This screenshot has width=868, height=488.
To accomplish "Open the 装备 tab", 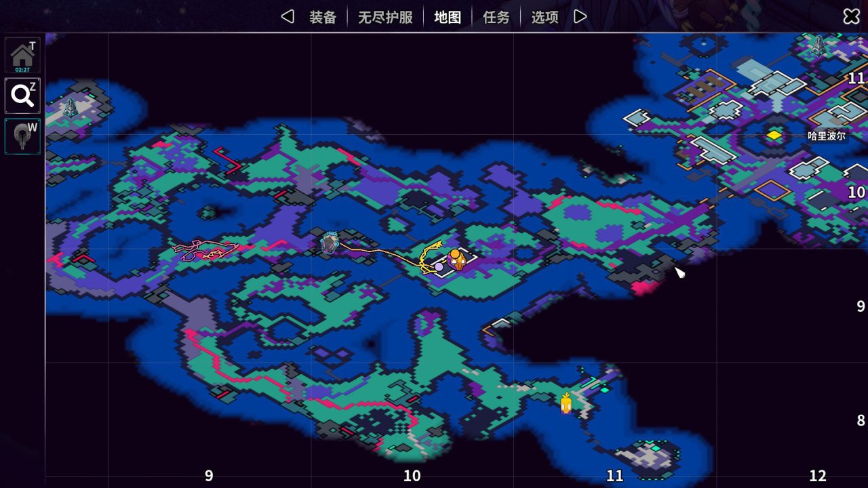I will point(323,17).
